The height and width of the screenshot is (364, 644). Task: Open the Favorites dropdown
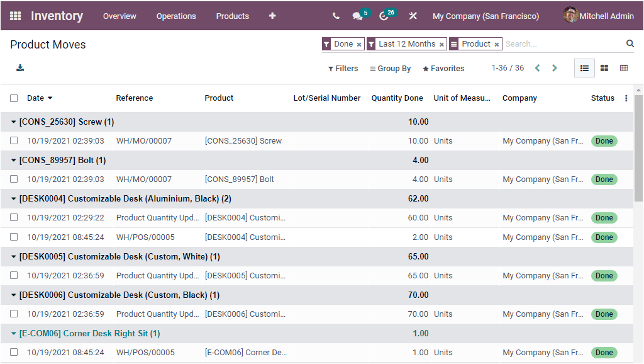(443, 68)
